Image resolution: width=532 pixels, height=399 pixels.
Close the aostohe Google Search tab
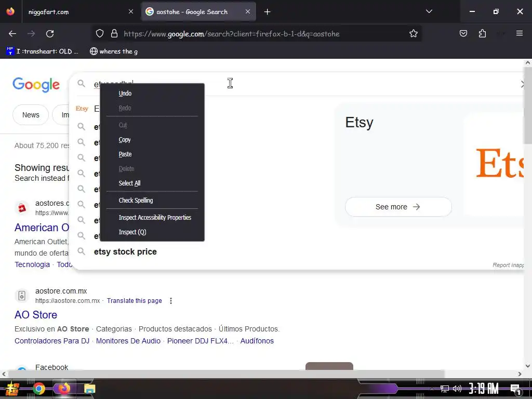(248, 11)
